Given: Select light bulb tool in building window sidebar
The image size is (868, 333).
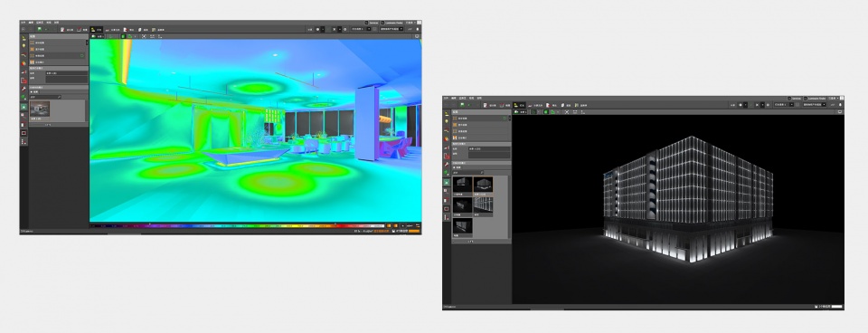Looking at the screenshot, I should tap(446, 121).
